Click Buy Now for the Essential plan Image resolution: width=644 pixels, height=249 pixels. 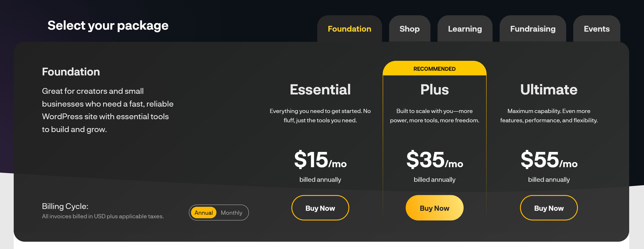[320, 208]
